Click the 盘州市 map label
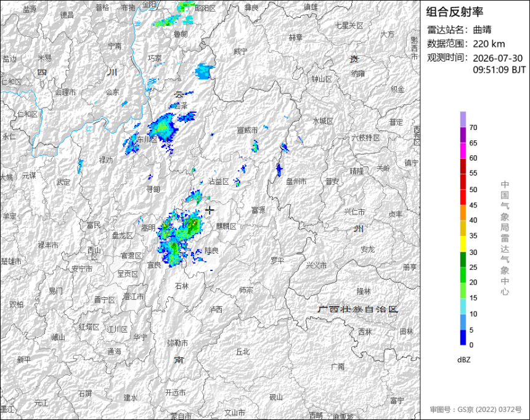The image size is (530, 420). tap(296, 182)
